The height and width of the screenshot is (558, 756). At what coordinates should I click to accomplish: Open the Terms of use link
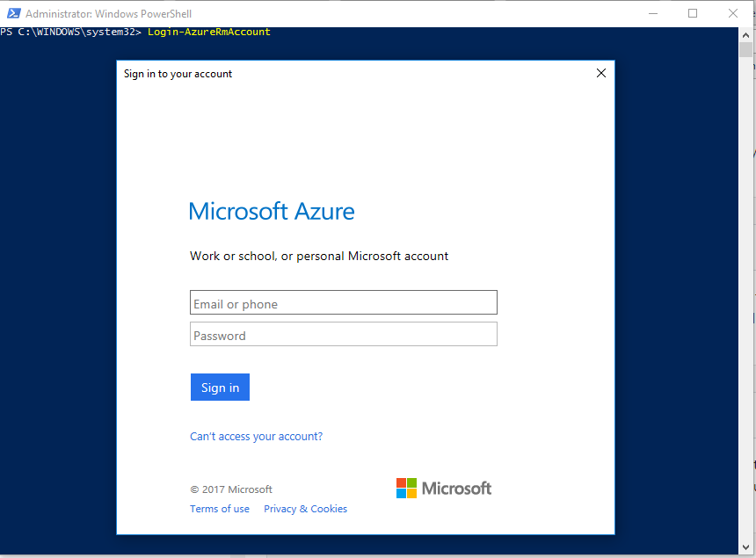point(220,510)
